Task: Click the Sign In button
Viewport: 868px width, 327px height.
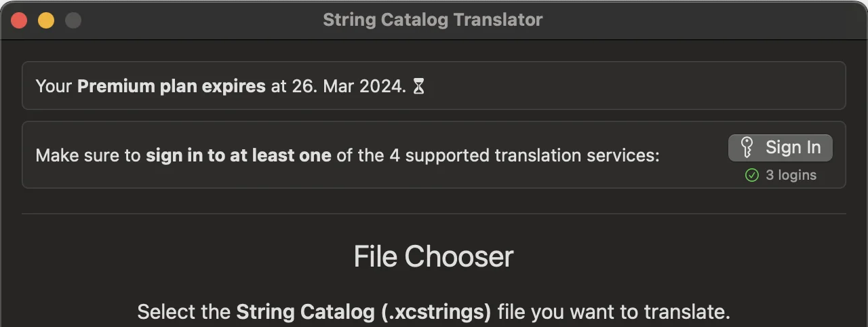Action: point(780,147)
